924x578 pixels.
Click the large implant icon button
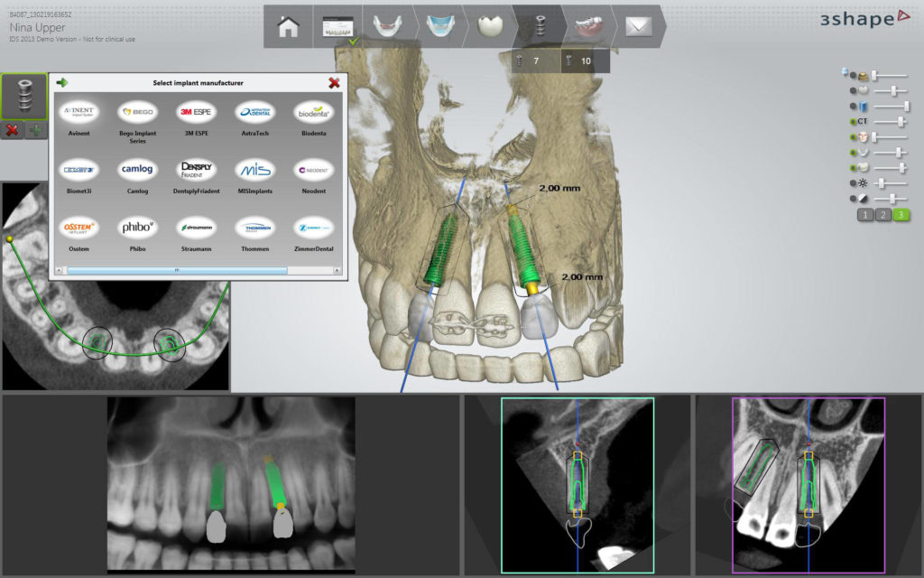24,96
